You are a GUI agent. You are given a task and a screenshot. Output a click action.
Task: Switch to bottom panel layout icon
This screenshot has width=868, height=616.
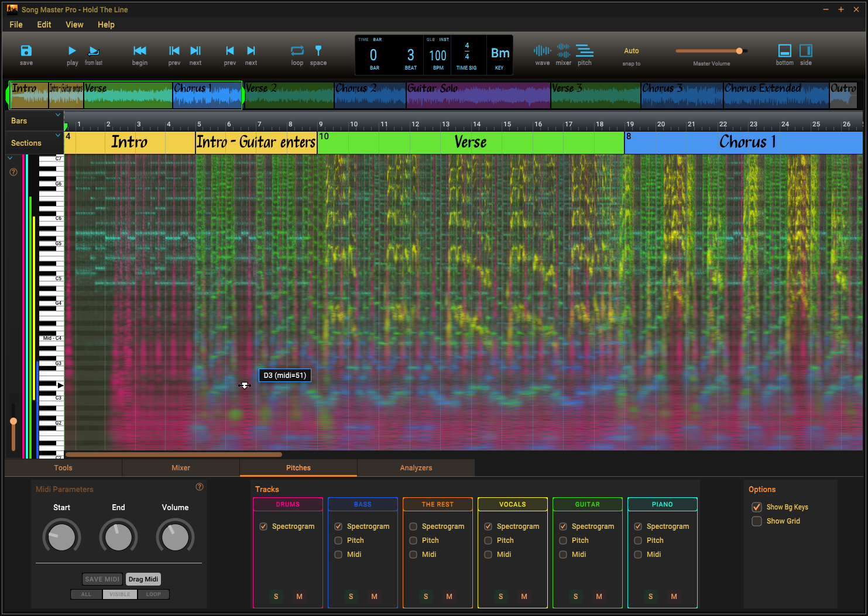pyautogui.click(x=784, y=51)
